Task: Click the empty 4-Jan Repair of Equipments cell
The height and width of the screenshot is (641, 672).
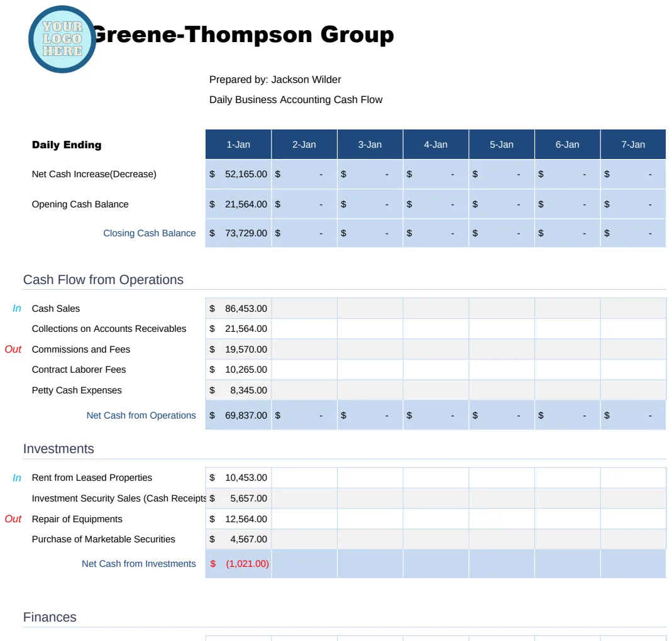Action: tap(436, 519)
